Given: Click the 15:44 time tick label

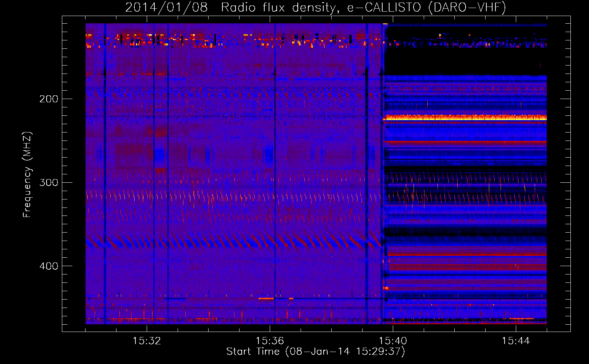Looking at the screenshot, I should [x=516, y=341].
